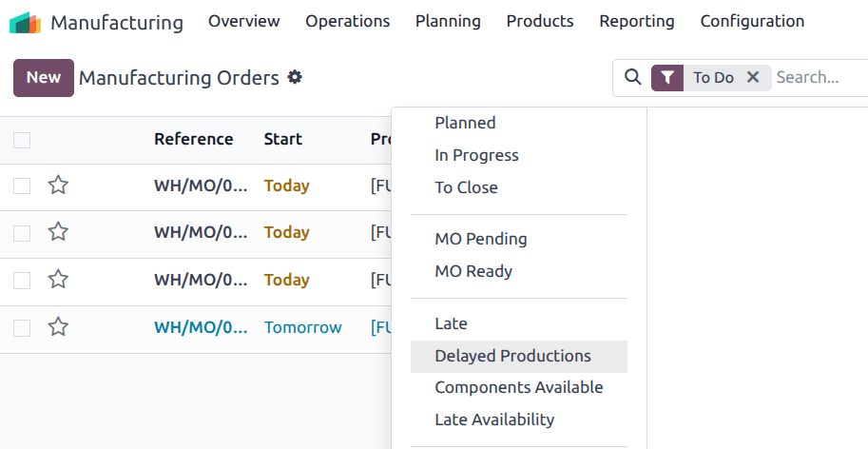Toggle the select-all checkbox in header
The height and width of the screenshot is (449, 868).
click(22, 140)
